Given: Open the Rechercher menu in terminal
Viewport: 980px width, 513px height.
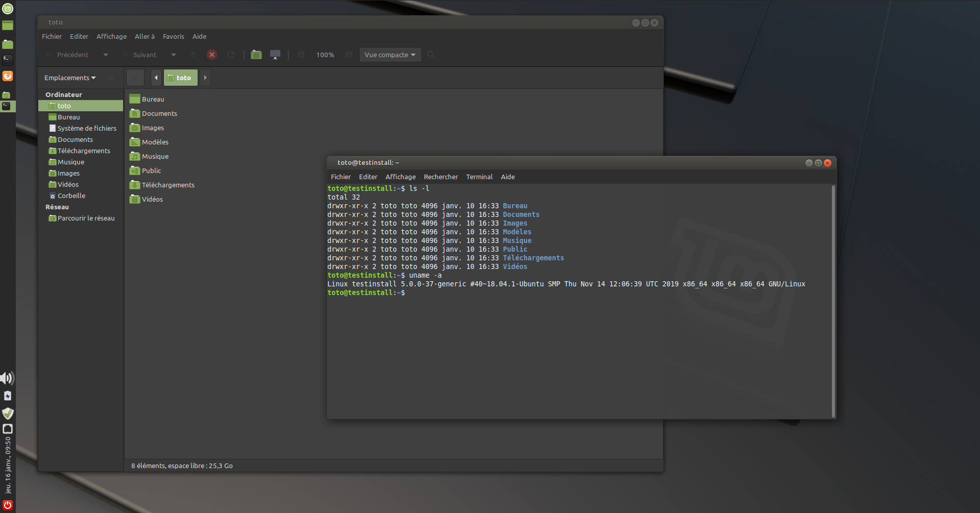Looking at the screenshot, I should [x=441, y=177].
